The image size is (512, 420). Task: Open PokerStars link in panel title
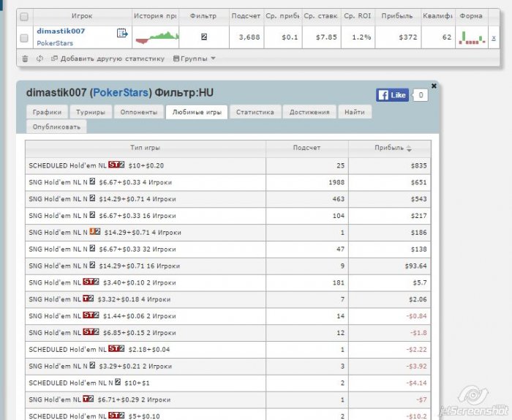pos(121,93)
